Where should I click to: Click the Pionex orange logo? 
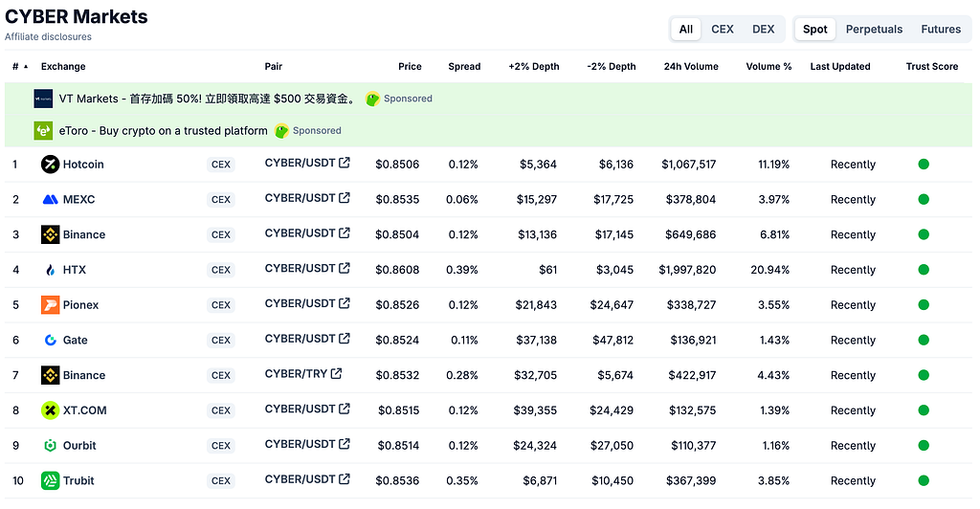point(50,305)
